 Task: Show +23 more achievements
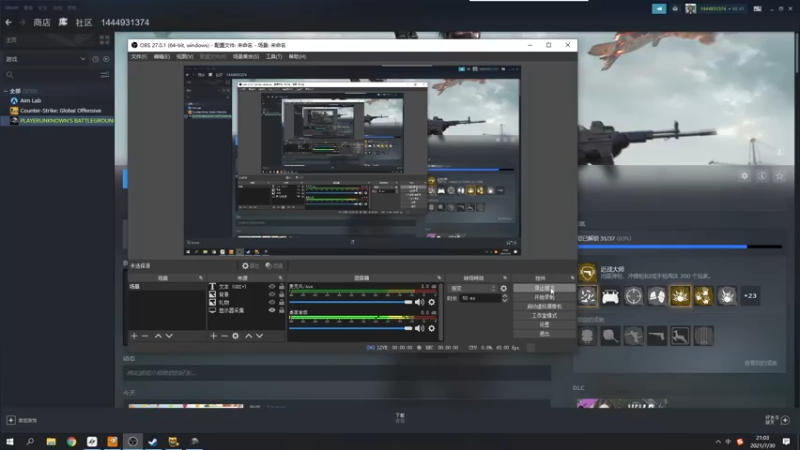click(750, 296)
